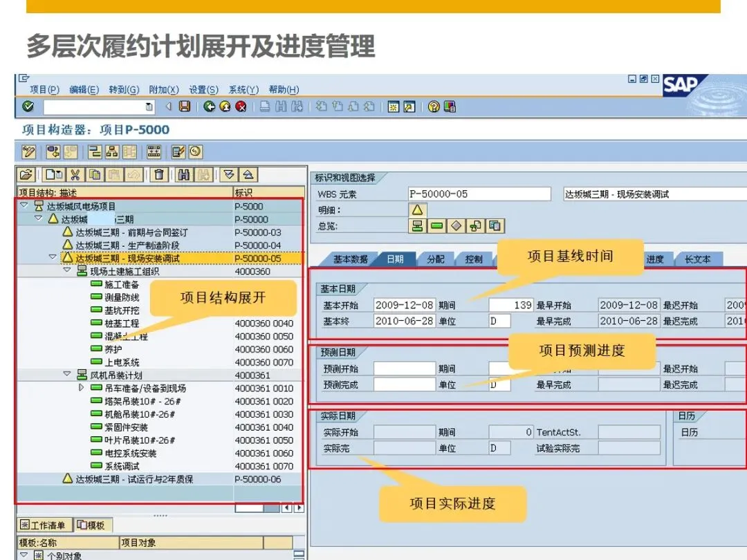
Task: Click the yellow Help question mark icon
Action: pyautogui.click(x=434, y=106)
